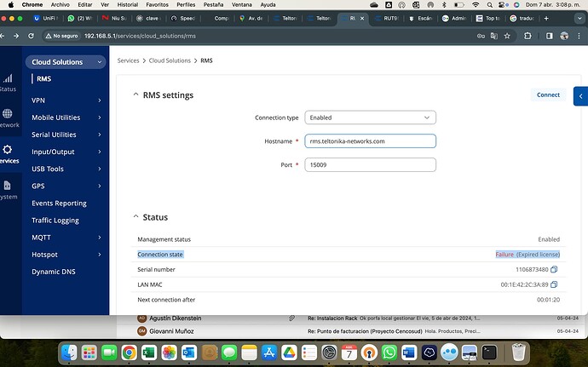Reload the page in Chrome
588x367 pixels.
coord(32,36)
